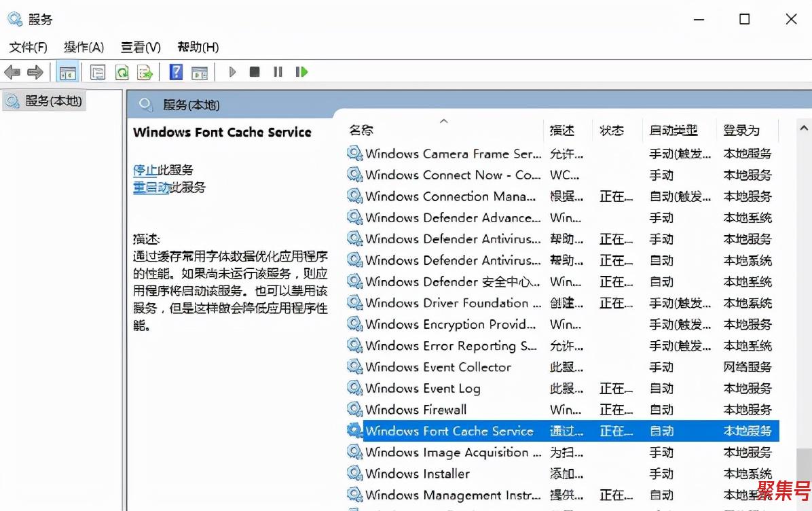
Task: Click the Windows Connect Now service name
Action: 453,175
